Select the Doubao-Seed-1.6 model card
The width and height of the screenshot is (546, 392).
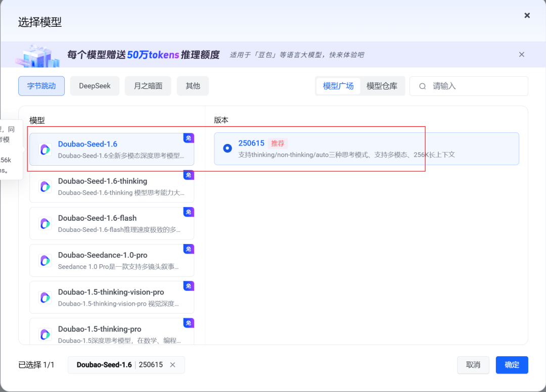click(x=112, y=149)
